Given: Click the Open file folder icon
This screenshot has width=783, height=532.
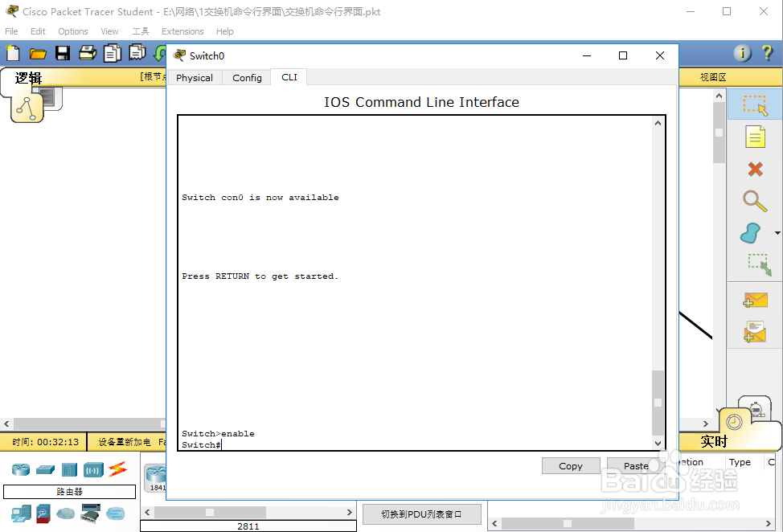Looking at the screenshot, I should pos(38,53).
